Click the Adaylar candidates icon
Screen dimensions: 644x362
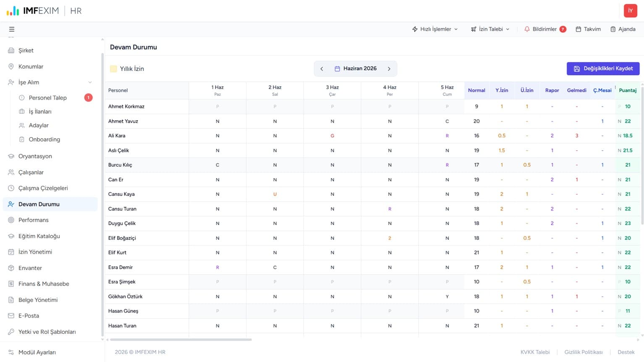pos(22,126)
